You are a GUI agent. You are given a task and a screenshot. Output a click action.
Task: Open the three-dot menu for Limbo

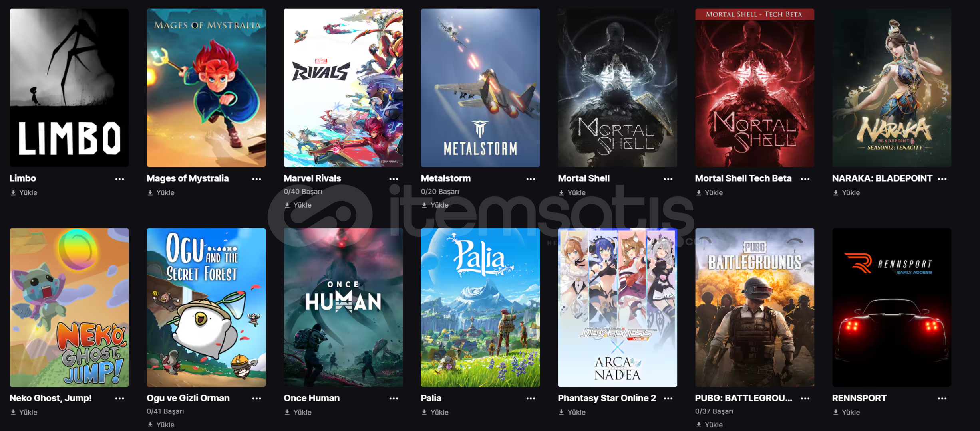click(x=119, y=179)
